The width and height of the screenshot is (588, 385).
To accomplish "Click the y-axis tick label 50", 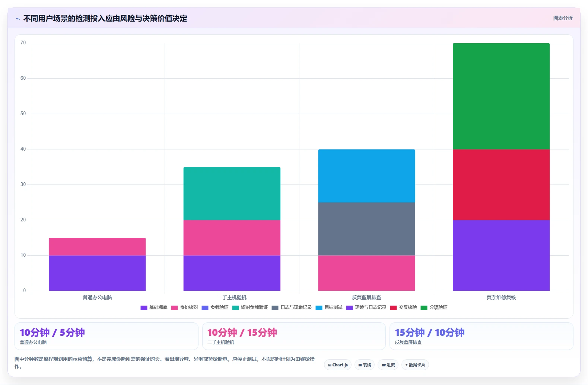I will pos(23,114).
